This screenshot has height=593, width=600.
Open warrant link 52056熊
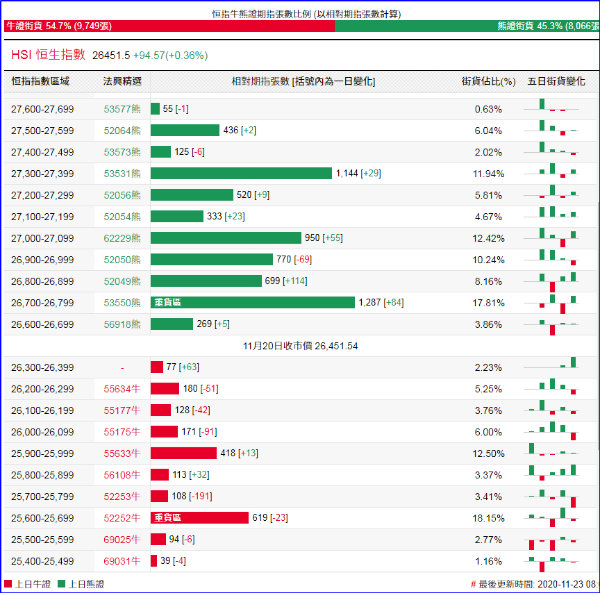click(x=122, y=195)
